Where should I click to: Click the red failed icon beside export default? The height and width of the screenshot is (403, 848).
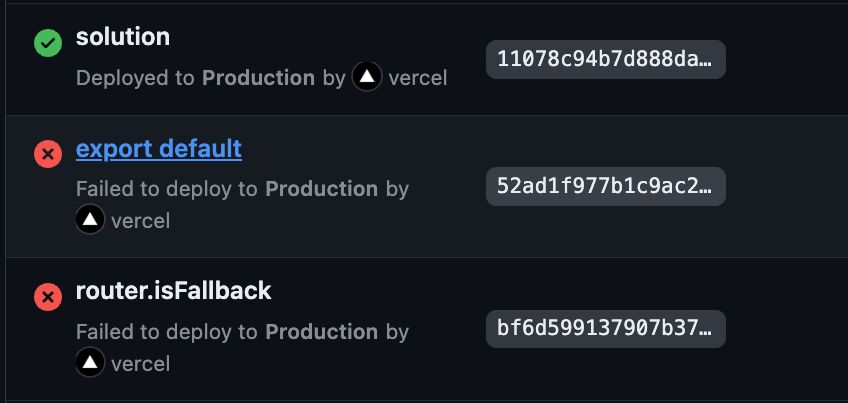[x=48, y=154]
